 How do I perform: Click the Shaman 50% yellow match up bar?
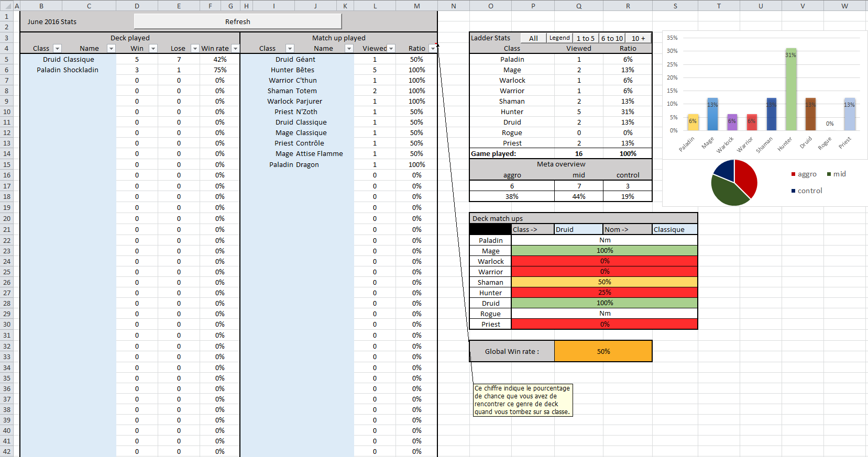[x=605, y=282]
